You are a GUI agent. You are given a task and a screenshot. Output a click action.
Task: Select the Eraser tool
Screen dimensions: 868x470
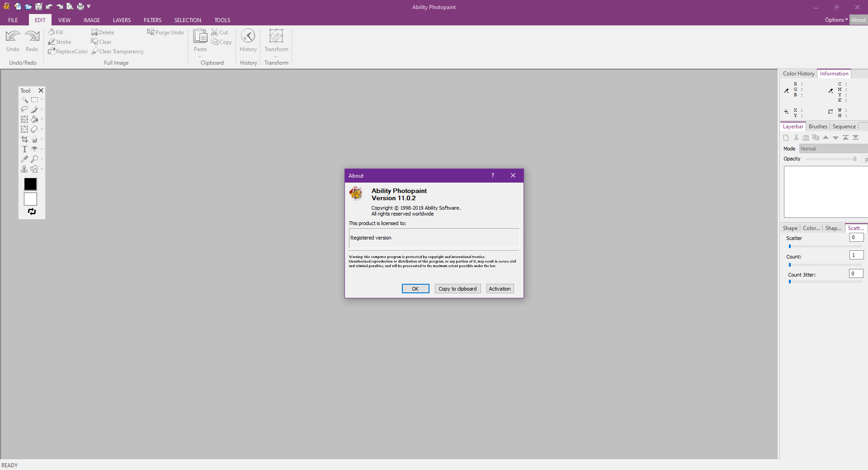pyautogui.click(x=34, y=130)
